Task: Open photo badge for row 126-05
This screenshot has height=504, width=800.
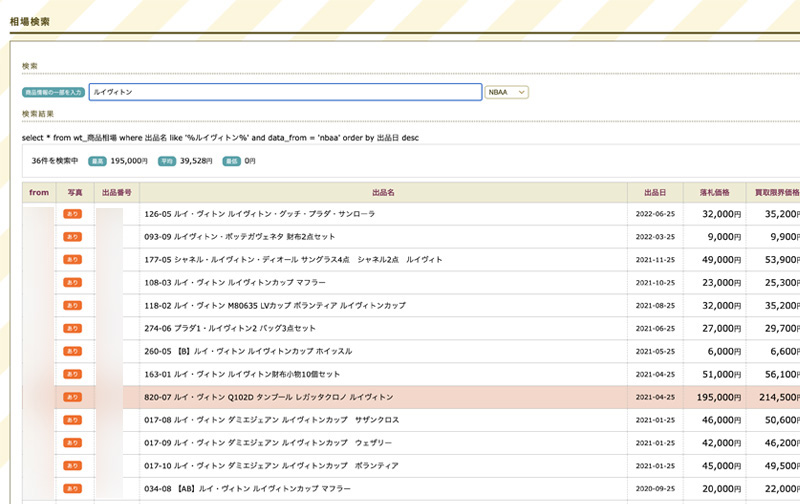Action: 72,214
